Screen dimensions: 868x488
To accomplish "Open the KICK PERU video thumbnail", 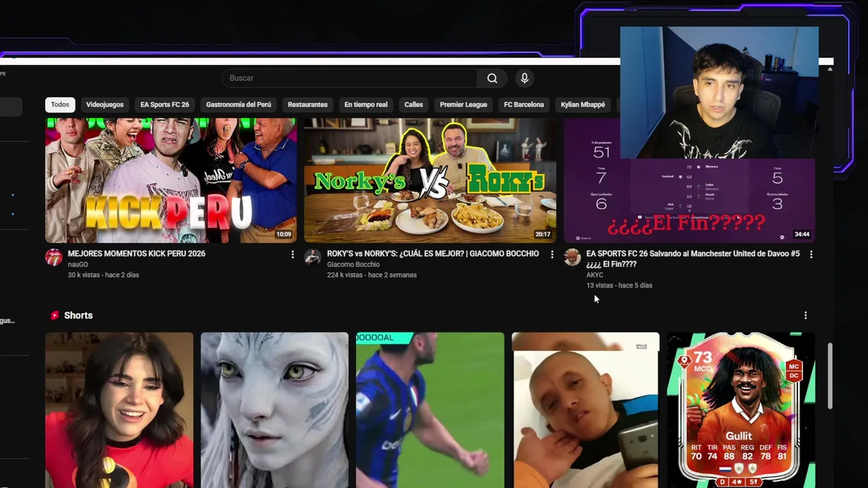I will 171,180.
